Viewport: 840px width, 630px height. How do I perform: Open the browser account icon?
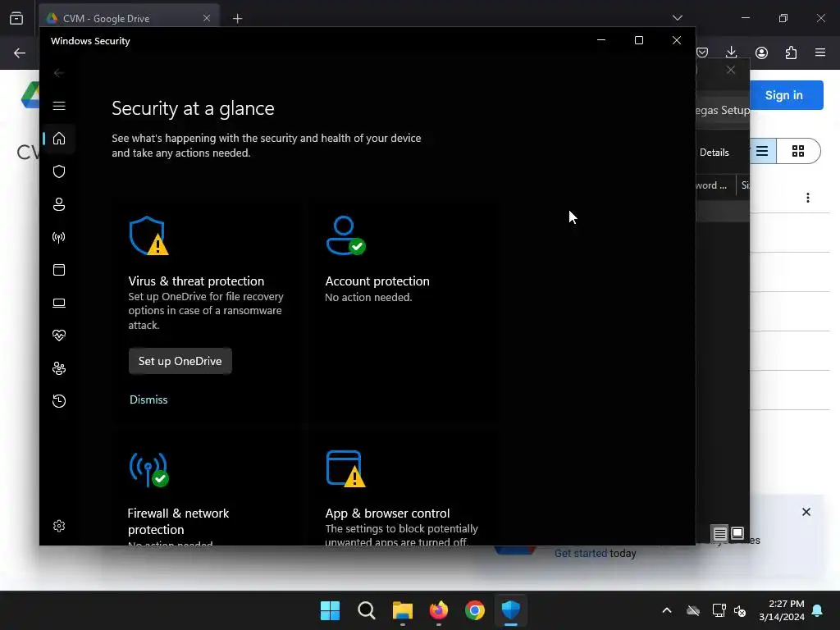761,52
